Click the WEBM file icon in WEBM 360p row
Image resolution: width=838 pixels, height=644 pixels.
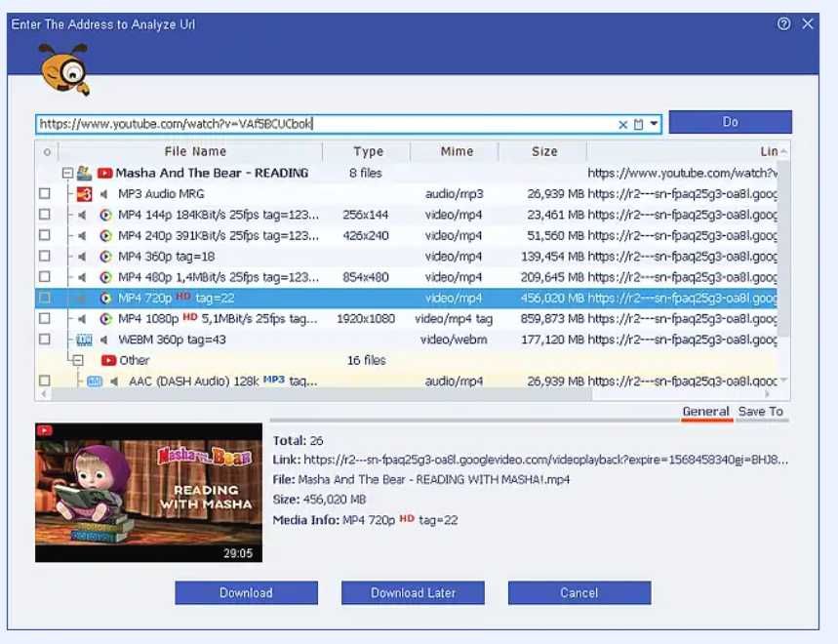[x=85, y=340]
